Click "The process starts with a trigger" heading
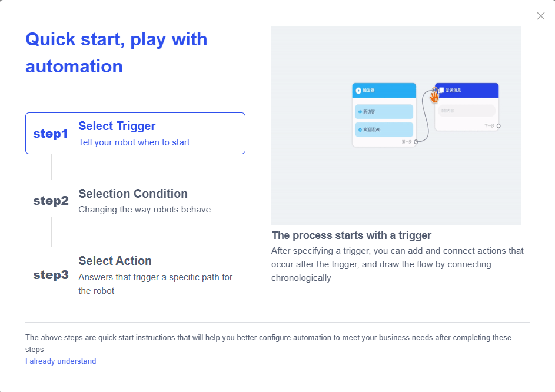The height and width of the screenshot is (392, 555). (351, 235)
